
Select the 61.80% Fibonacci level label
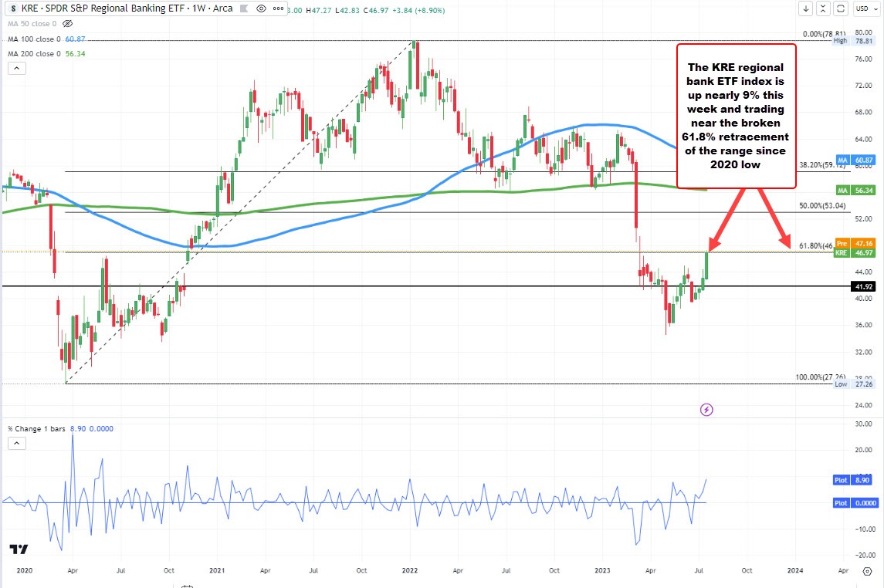[x=816, y=245]
